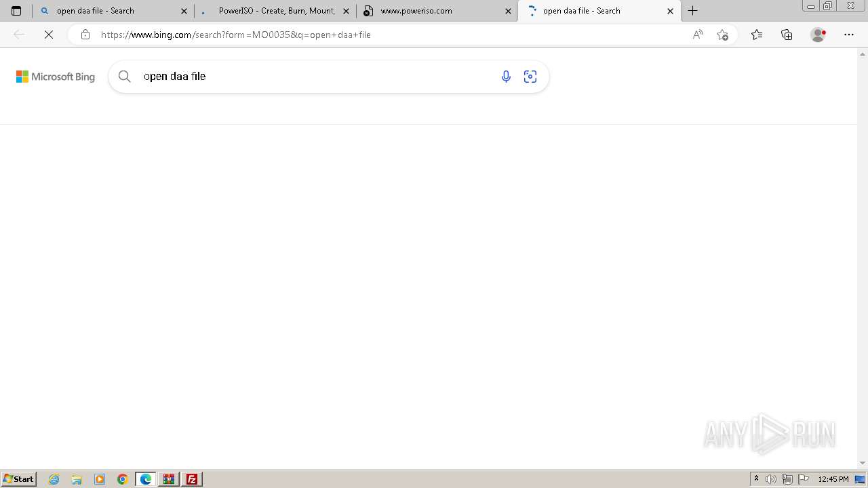Open the Windows Start menu

(18, 479)
